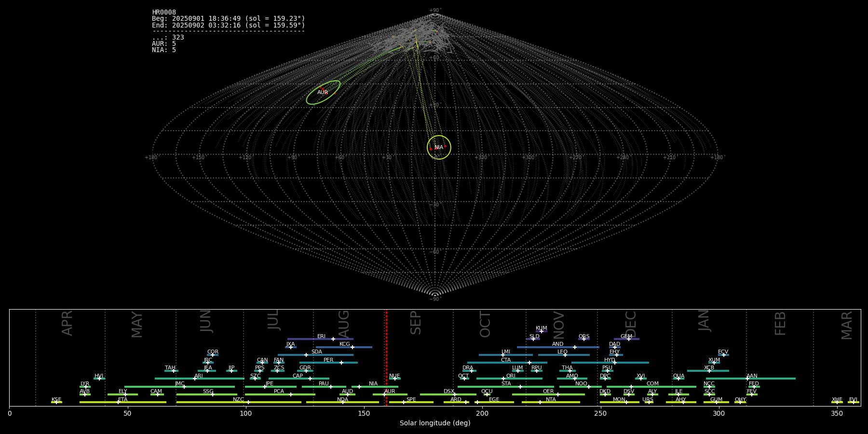Click the DRA shower label in timeline

468,368
